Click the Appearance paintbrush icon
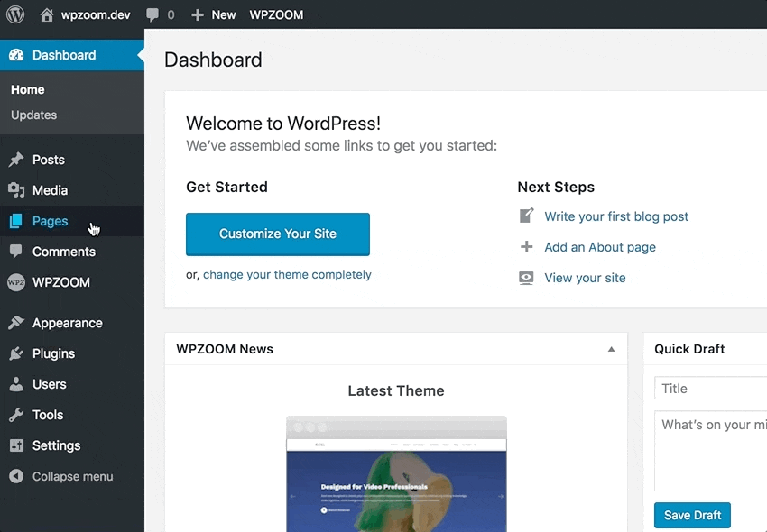This screenshot has width=767, height=532. pos(16,323)
